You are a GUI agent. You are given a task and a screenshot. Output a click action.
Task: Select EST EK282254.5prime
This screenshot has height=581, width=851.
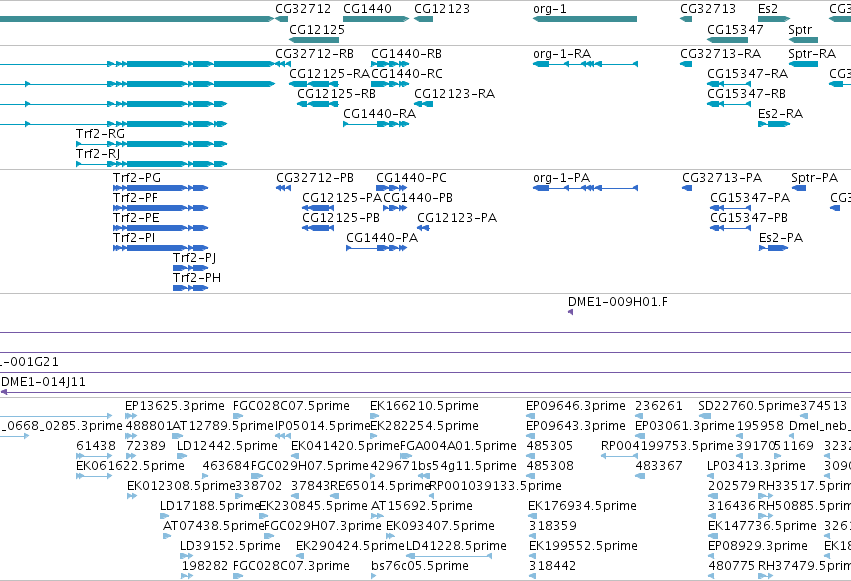[x=424, y=426]
